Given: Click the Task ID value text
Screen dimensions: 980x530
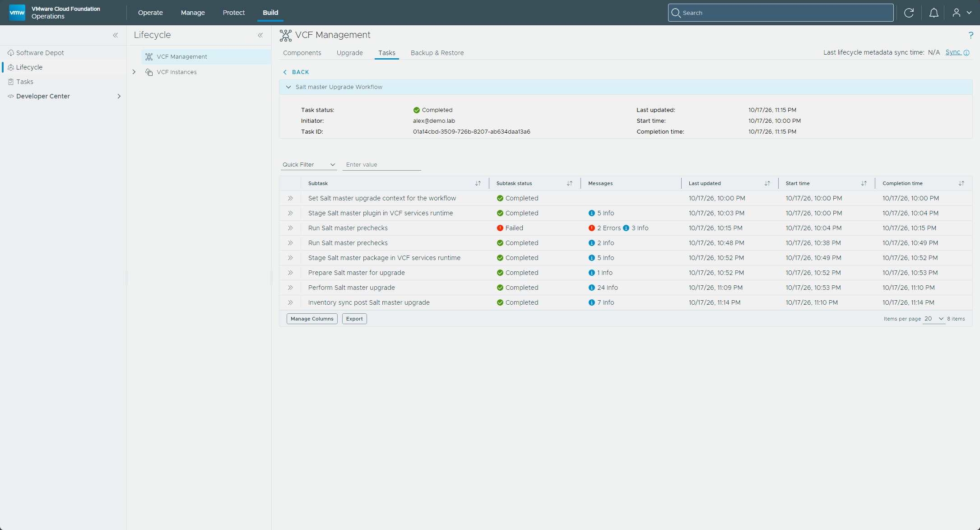Looking at the screenshot, I should [x=471, y=132].
